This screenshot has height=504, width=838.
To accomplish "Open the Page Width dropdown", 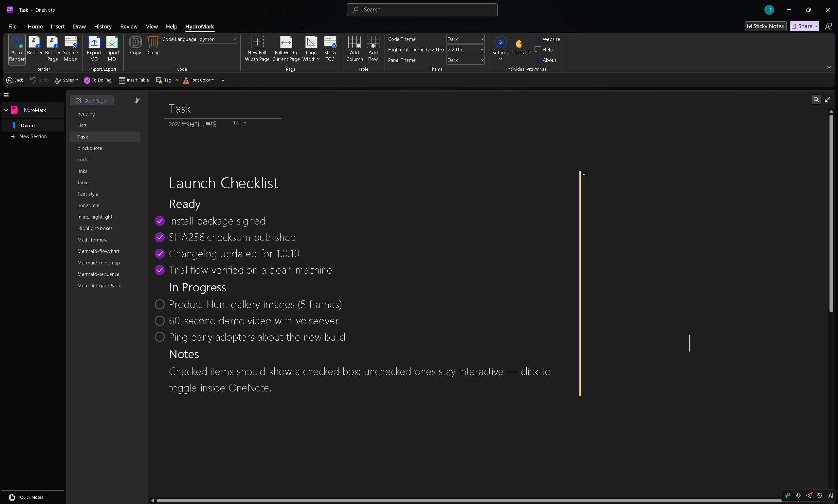I will tap(311, 49).
